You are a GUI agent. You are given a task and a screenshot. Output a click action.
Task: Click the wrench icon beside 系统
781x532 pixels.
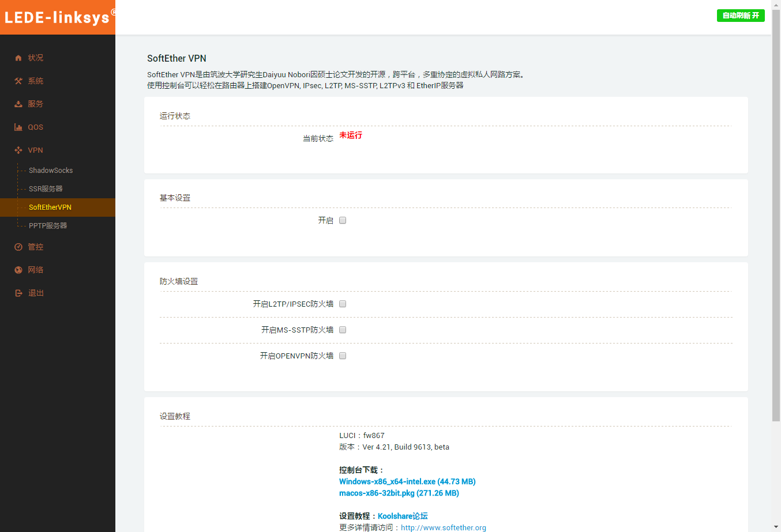[18, 81]
